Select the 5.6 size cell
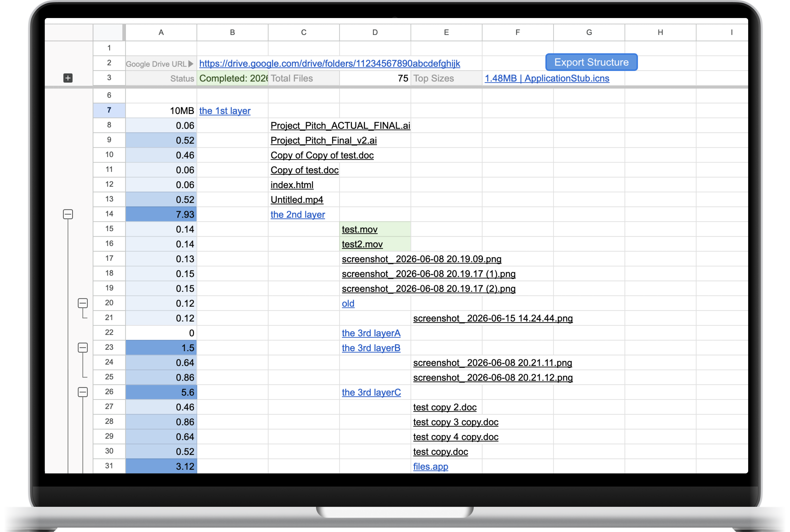The image size is (790, 532). pyautogui.click(x=161, y=392)
